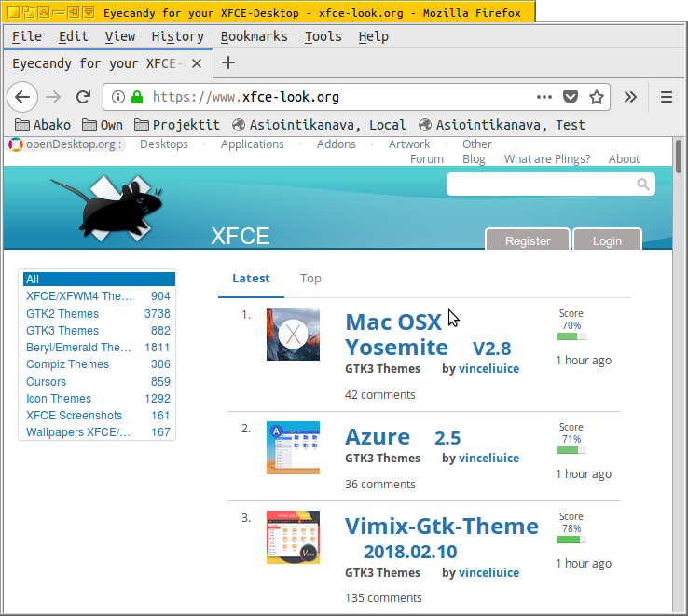Select the GTK3 Themes category
Image resolution: width=688 pixels, height=616 pixels.
pyautogui.click(x=98, y=331)
